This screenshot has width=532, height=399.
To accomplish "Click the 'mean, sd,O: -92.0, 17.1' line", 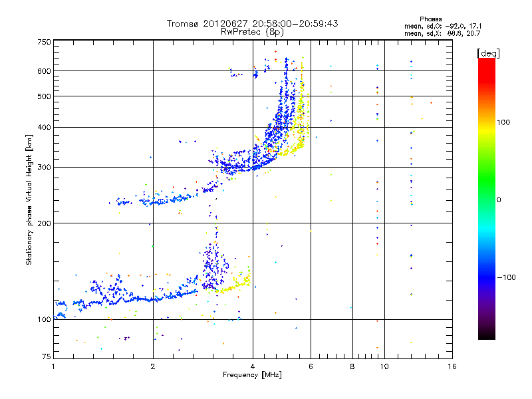I will click(x=443, y=27).
